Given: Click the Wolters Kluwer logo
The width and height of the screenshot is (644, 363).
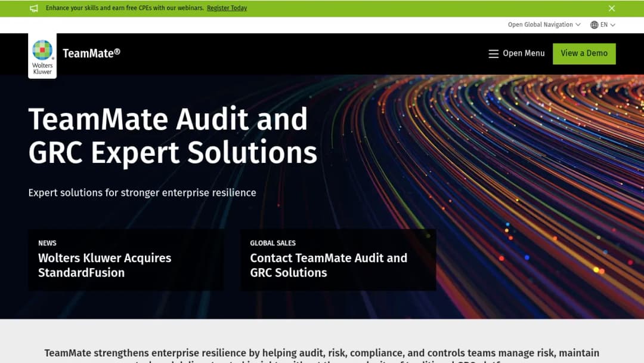Looking at the screenshot, I should [x=42, y=56].
